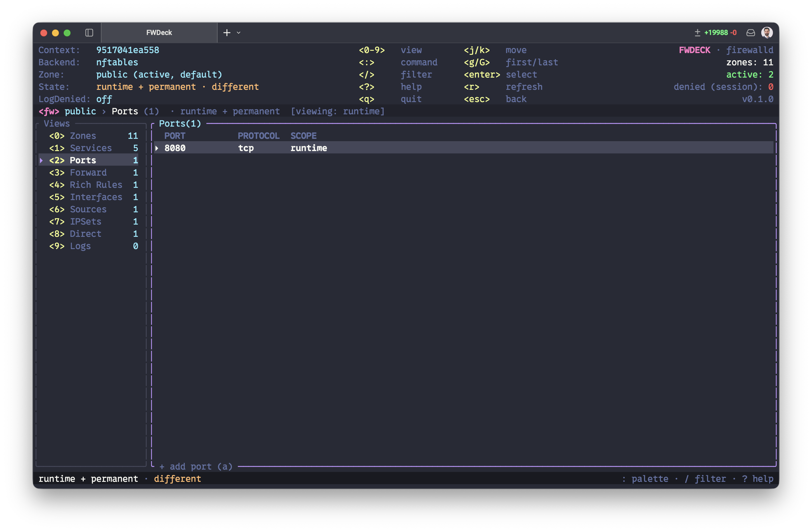
Task: Open the inbox tray icon
Action: click(x=750, y=33)
